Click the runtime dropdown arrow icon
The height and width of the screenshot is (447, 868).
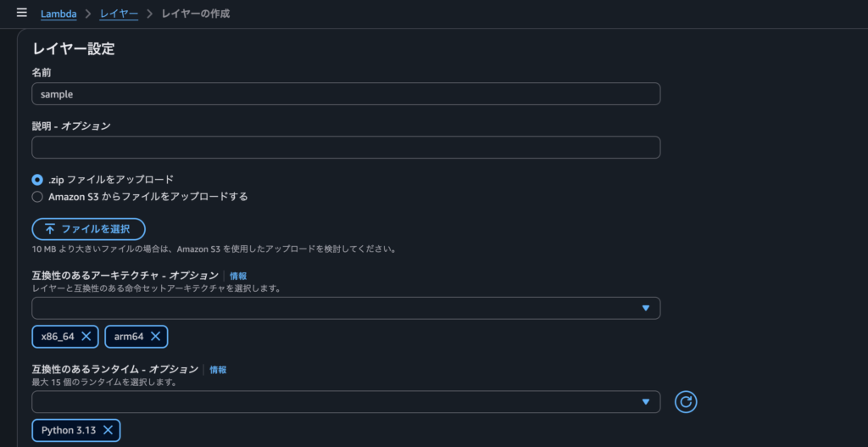645,402
